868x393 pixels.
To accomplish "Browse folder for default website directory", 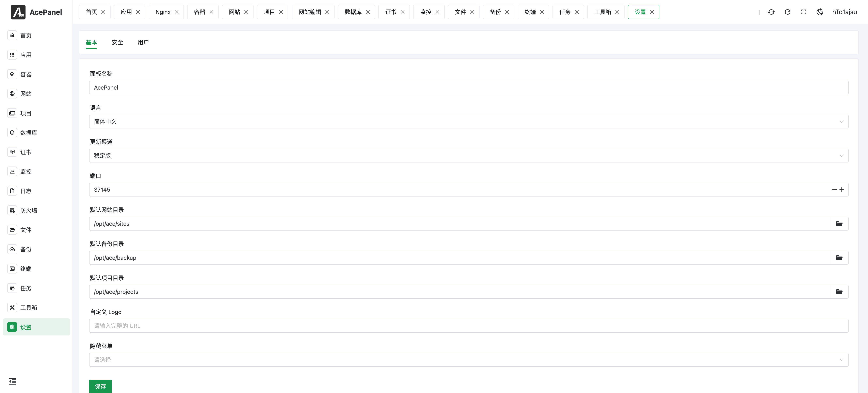I will point(839,224).
